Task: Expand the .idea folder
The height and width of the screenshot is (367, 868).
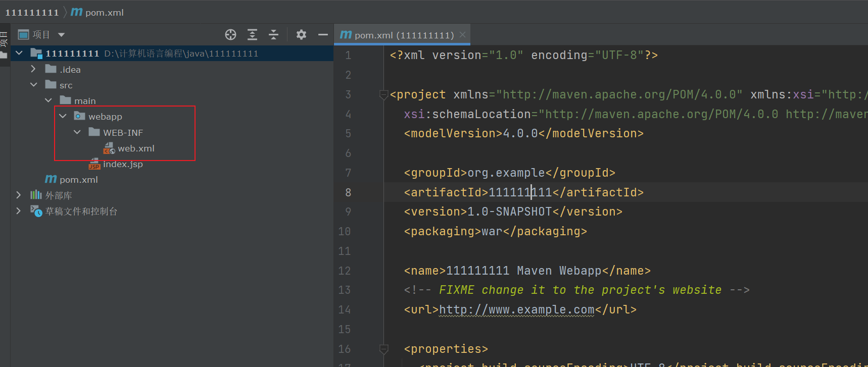Action: point(33,69)
